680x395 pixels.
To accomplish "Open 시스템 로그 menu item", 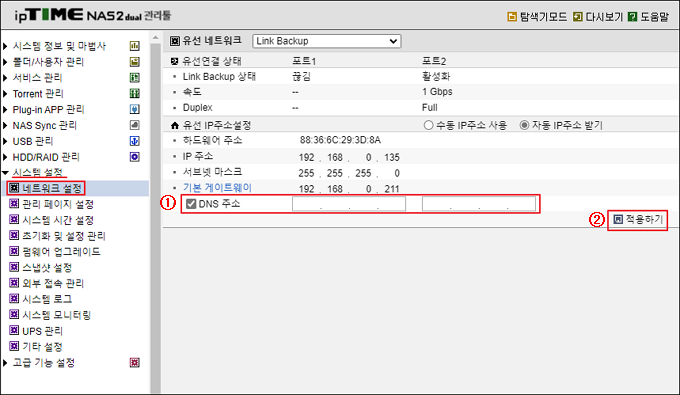I will click(x=47, y=299).
